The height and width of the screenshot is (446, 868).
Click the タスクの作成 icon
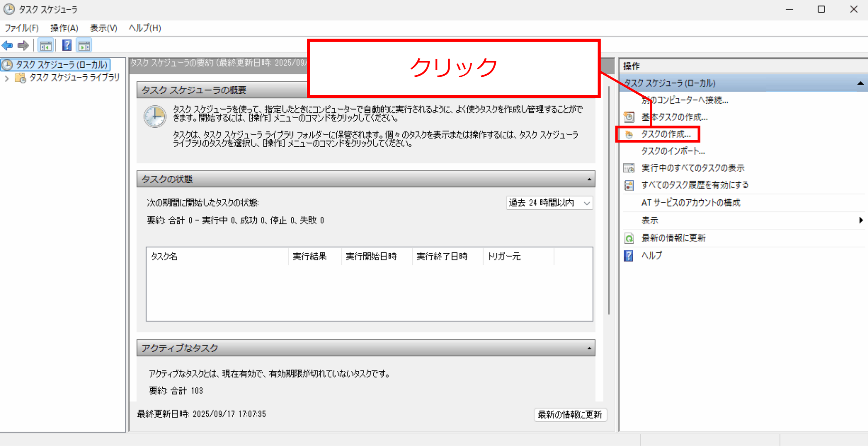click(x=629, y=135)
